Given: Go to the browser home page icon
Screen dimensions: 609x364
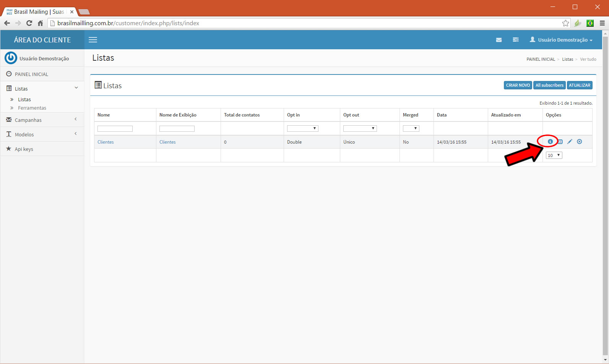Looking at the screenshot, I should tap(40, 23).
